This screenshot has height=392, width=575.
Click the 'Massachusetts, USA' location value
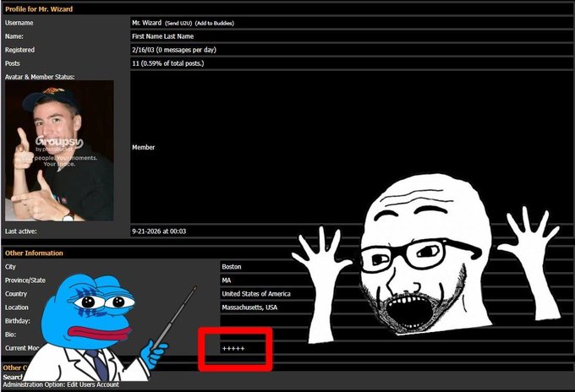click(249, 308)
